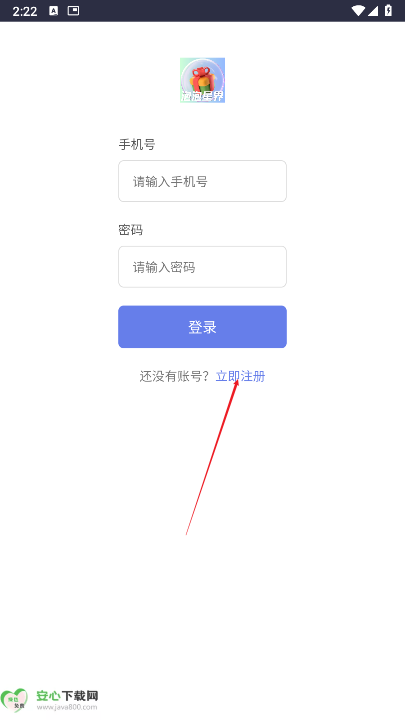
Task: Tap the dark status bar background
Action: 202,11
